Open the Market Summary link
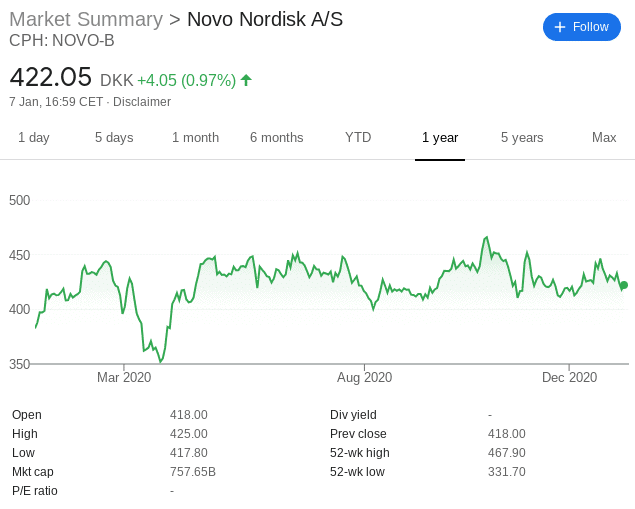This screenshot has width=635, height=509. tap(86, 19)
